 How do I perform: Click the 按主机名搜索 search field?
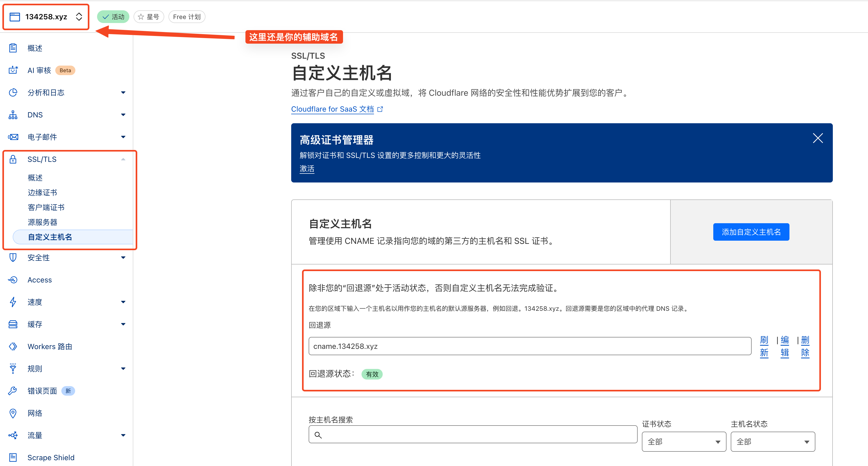473,435
